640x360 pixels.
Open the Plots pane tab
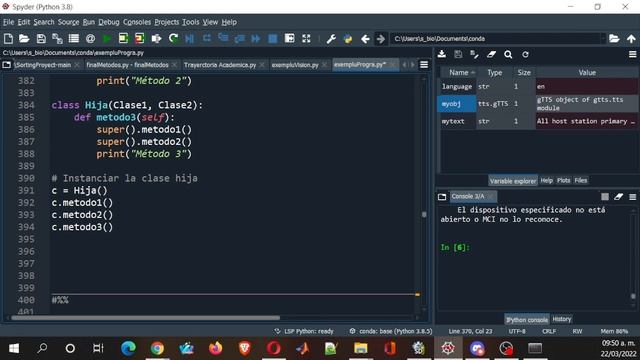tap(563, 180)
